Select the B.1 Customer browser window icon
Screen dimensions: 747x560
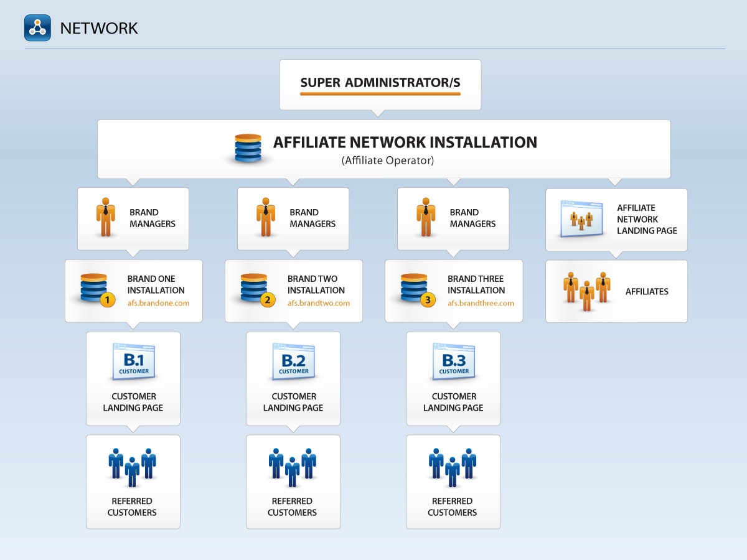133,361
